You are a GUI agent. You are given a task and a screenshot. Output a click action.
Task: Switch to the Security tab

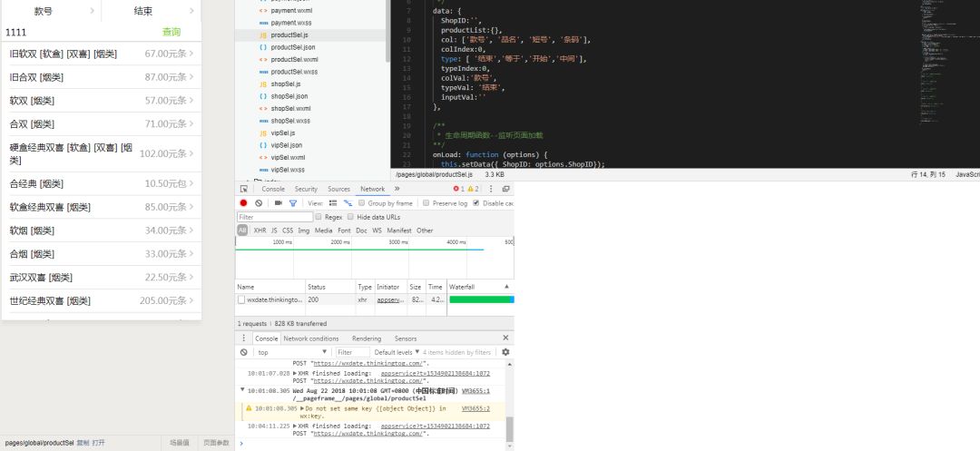pos(307,189)
